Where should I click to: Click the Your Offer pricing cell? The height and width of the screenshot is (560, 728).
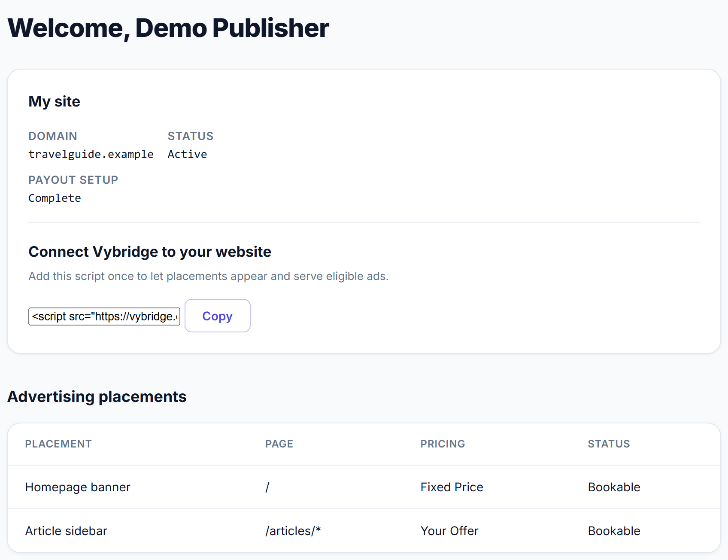coord(449,531)
